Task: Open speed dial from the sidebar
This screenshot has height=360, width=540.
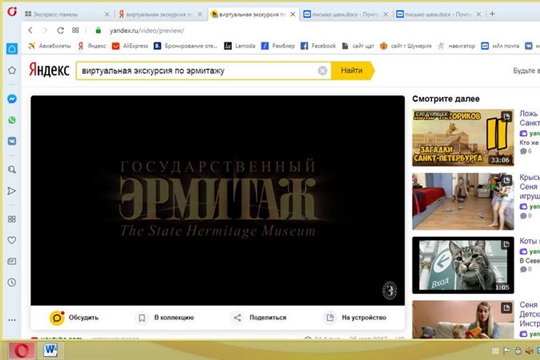Action: (x=12, y=219)
